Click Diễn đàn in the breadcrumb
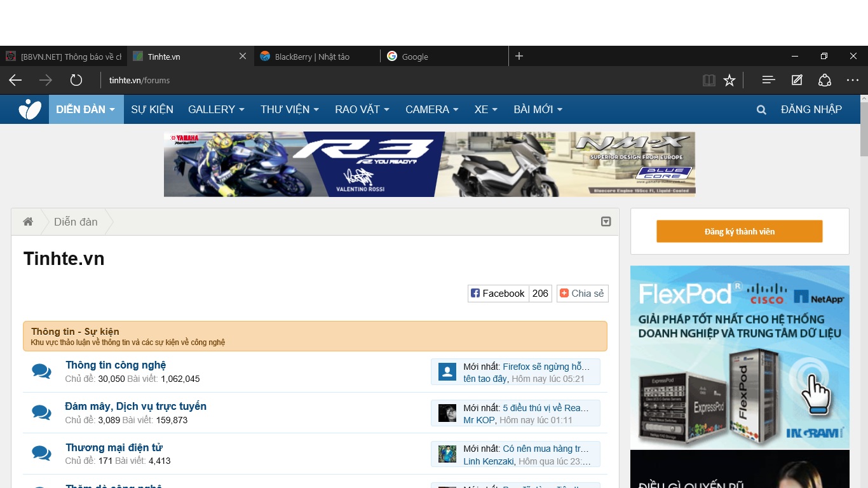 [x=76, y=222]
